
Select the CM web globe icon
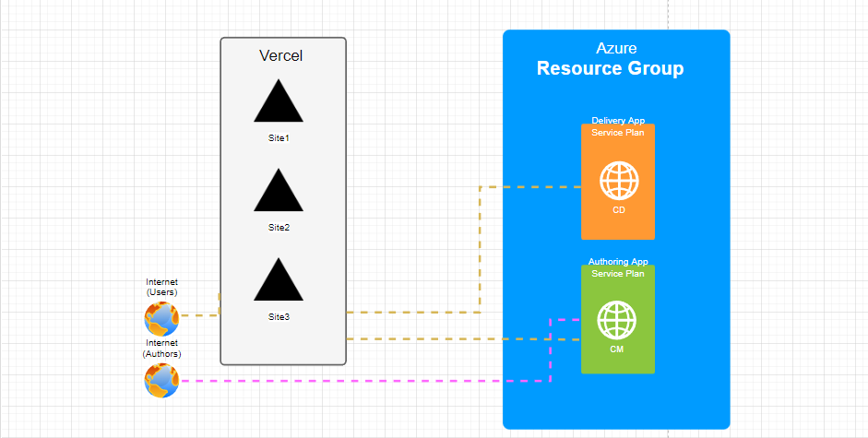(x=617, y=320)
